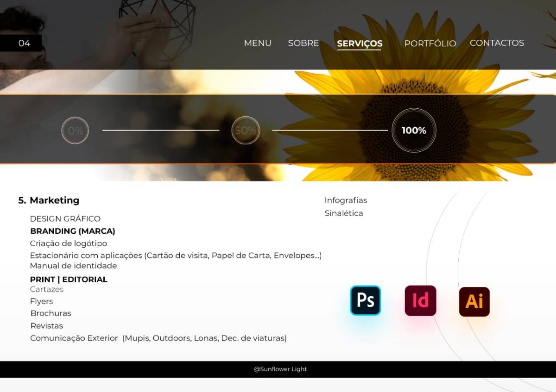556x392 pixels.
Task: Click the Photoshop Ps icon
Action: [366, 300]
